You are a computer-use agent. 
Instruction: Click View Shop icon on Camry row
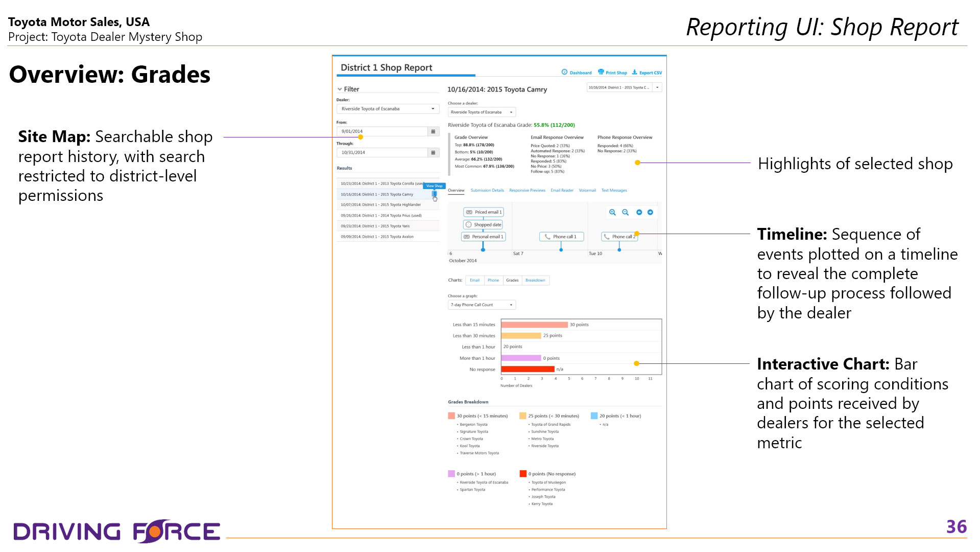tap(435, 194)
